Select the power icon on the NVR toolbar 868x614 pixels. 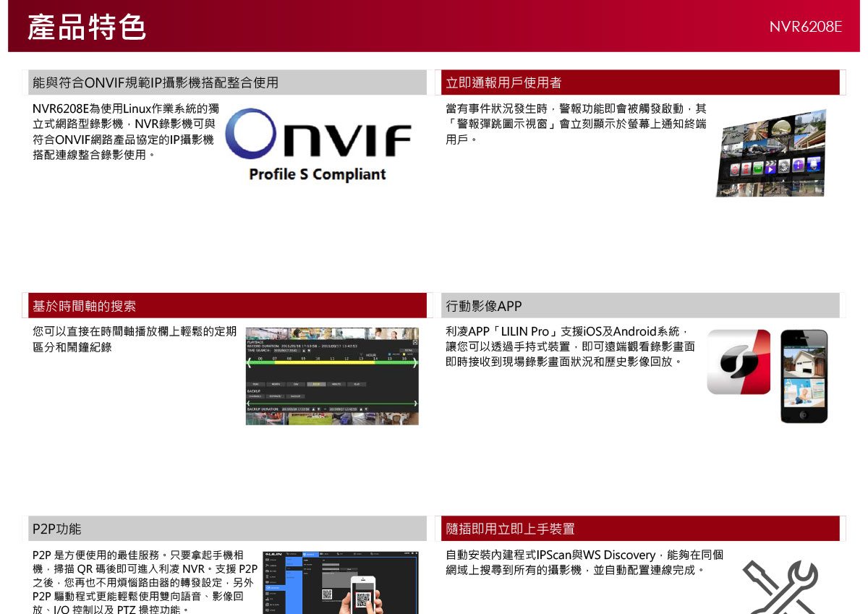click(x=735, y=168)
